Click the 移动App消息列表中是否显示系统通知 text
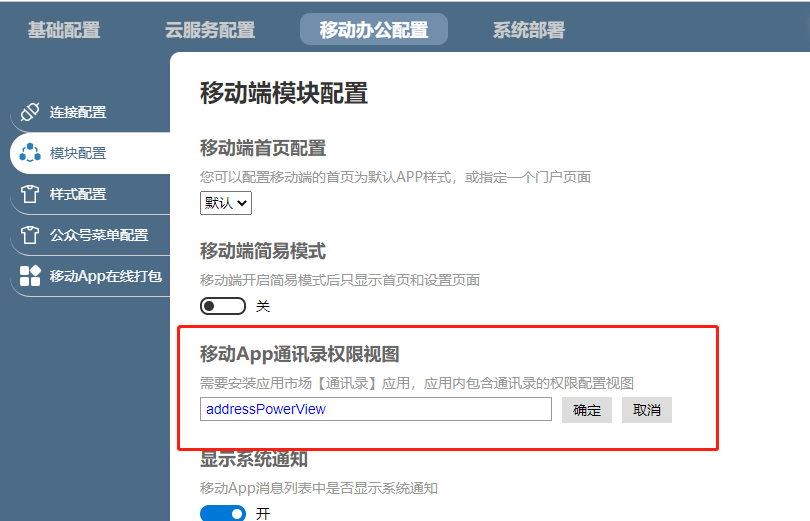This screenshot has height=521, width=810. tap(319, 488)
